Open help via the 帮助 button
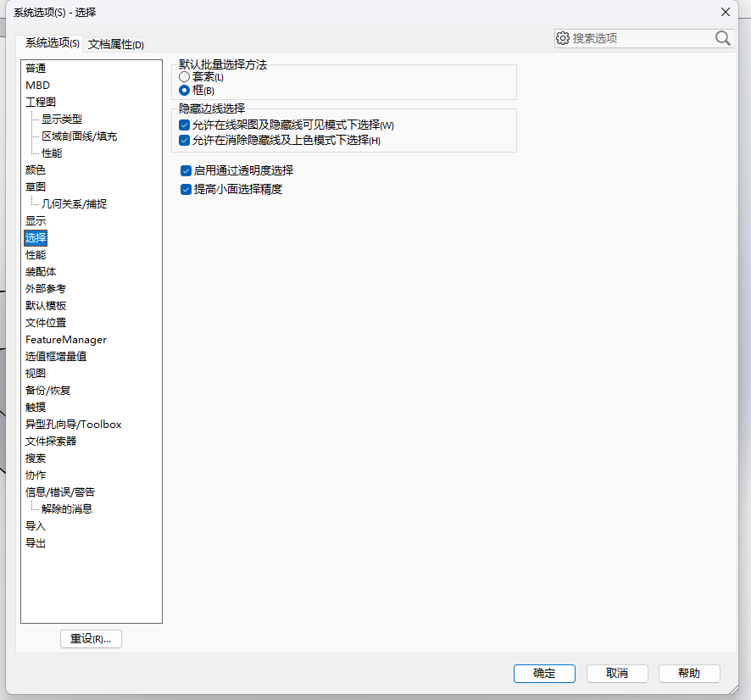This screenshot has height=700, width=751. pyautogui.click(x=689, y=673)
